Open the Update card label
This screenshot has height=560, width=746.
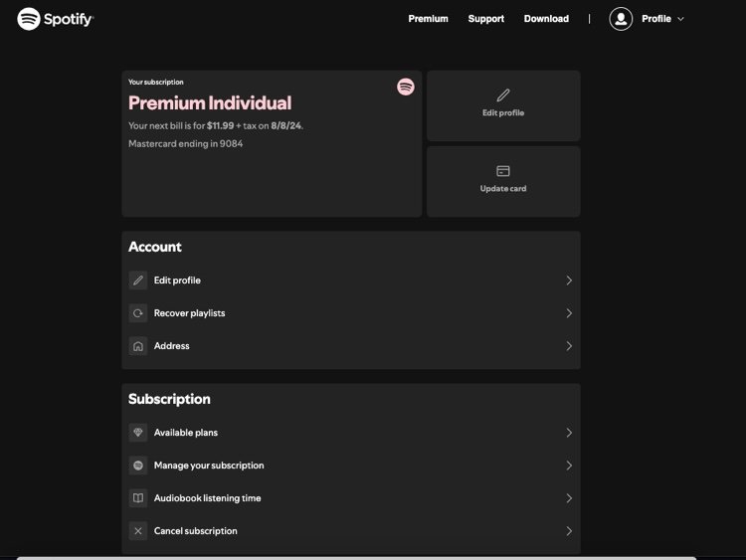pyautogui.click(x=503, y=188)
